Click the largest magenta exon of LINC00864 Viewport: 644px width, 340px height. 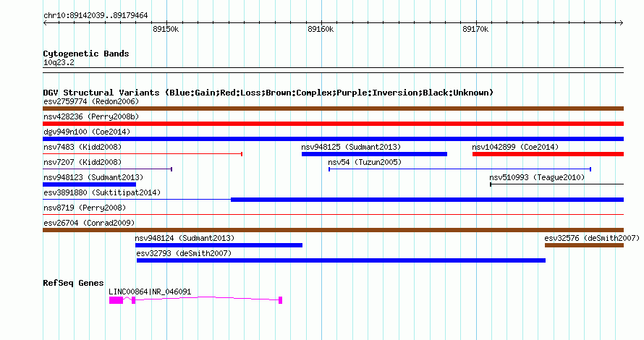pyautogui.click(x=116, y=300)
